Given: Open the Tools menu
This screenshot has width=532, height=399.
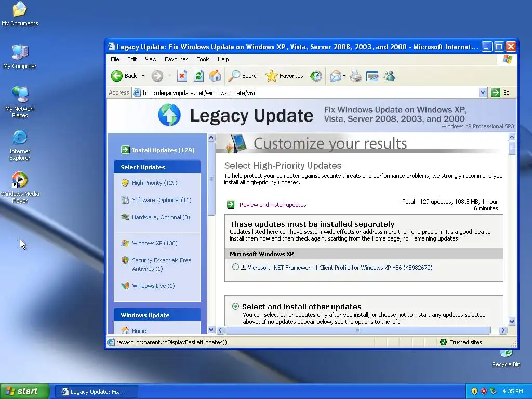Looking at the screenshot, I should [203, 59].
